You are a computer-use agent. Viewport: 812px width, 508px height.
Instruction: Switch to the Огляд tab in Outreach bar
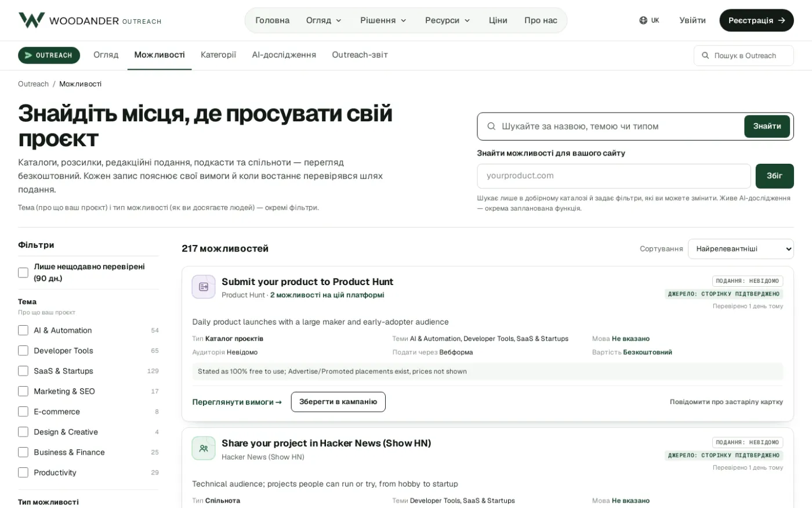point(106,55)
